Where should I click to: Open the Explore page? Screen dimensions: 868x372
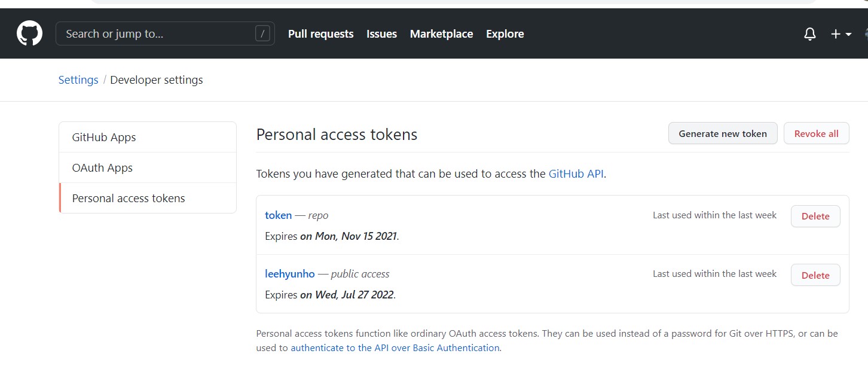(x=505, y=33)
